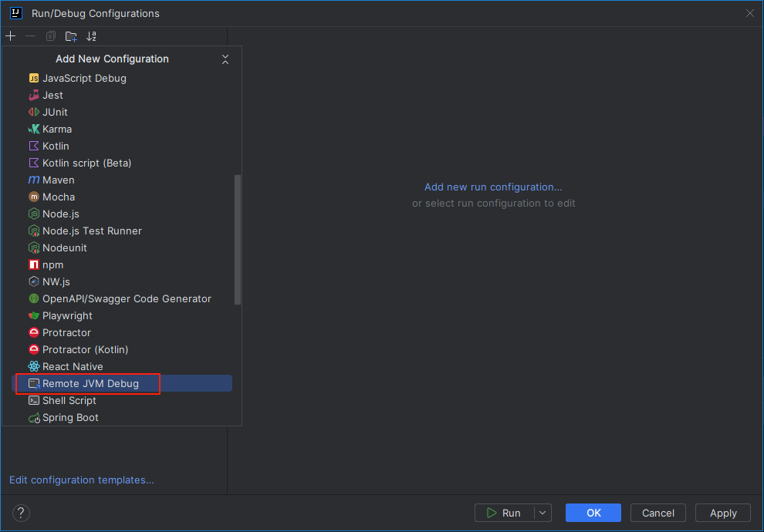Screen dimensions: 764x532
Task: Click the Create New Folder icon
Action: click(x=71, y=36)
